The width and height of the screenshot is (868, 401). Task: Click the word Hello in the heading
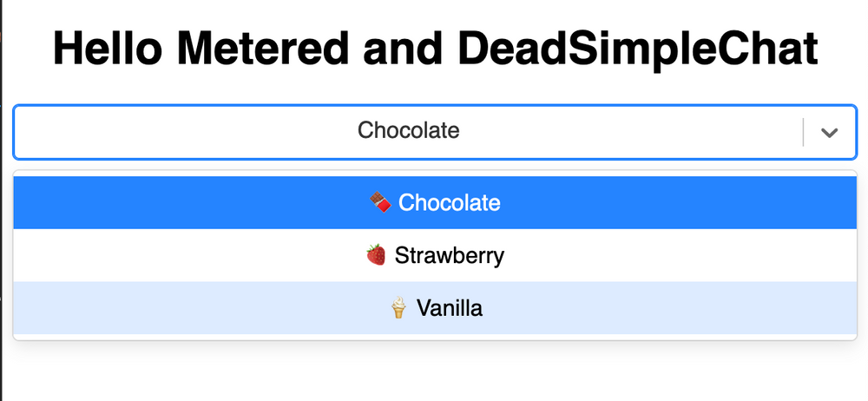(x=108, y=49)
